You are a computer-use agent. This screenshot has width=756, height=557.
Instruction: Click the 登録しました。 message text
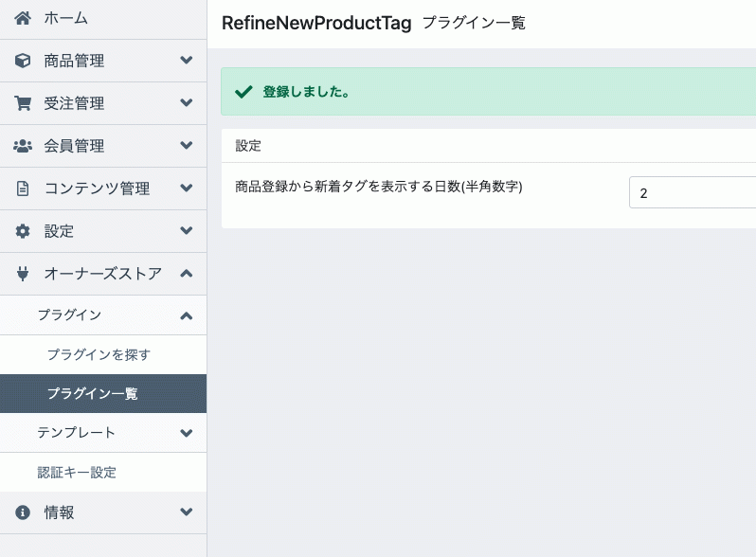tap(306, 92)
